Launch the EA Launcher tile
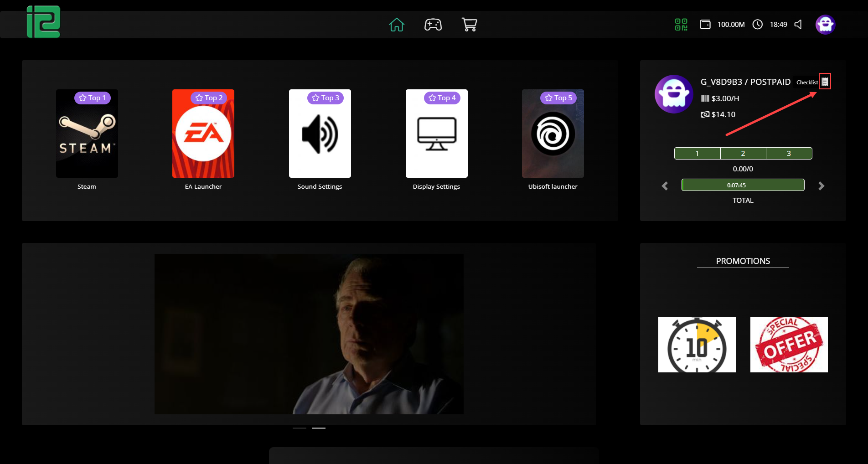 (203, 134)
